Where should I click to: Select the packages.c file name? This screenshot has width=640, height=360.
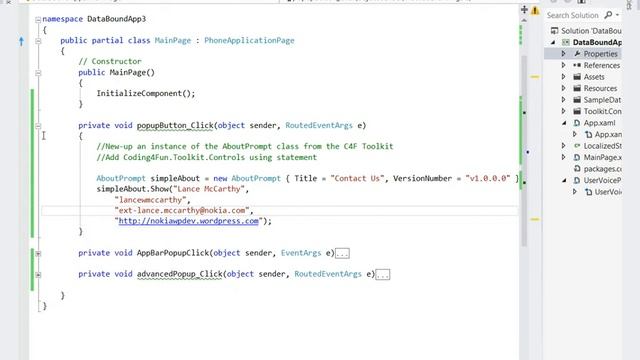602,169
